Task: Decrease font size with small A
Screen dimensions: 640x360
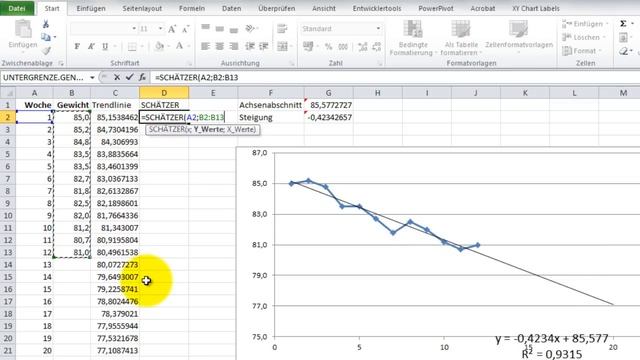Action: 186,29
